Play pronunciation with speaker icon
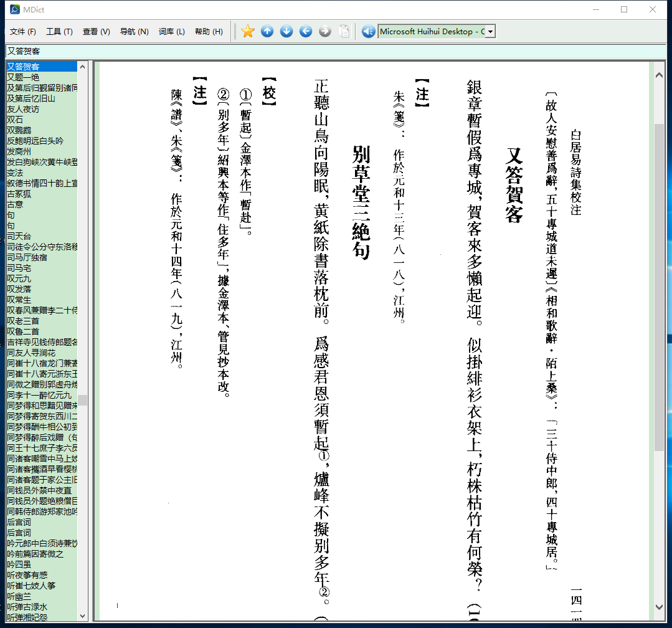The height and width of the screenshot is (628, 672). [368, 31]
